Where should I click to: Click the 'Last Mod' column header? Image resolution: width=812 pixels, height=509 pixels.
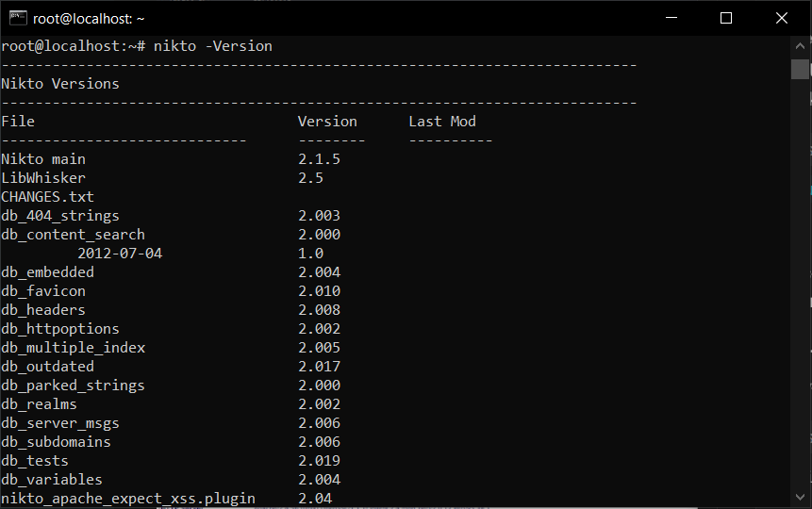[x=442, y=122]
